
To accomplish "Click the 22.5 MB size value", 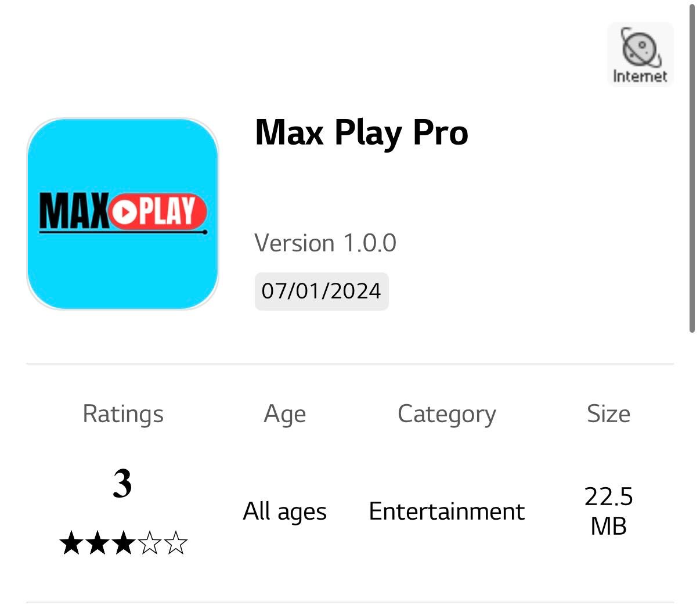I will [x=608, y=512].
